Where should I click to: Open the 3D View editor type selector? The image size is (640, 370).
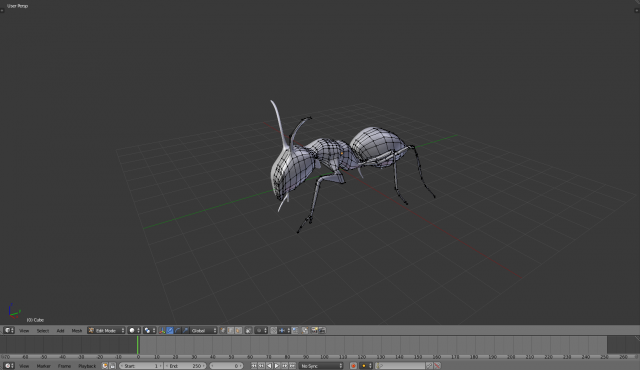(9, 330)
